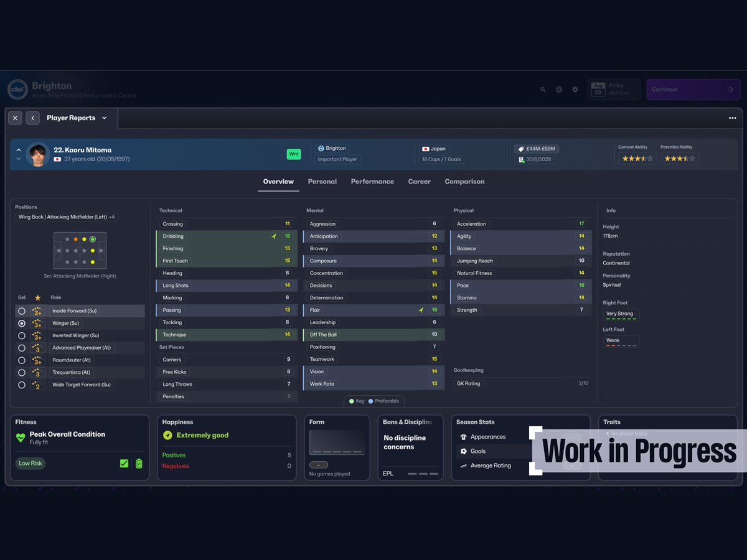Select the Trequartista (At) role radio
The image size is (747, 560).
point(22,373)
